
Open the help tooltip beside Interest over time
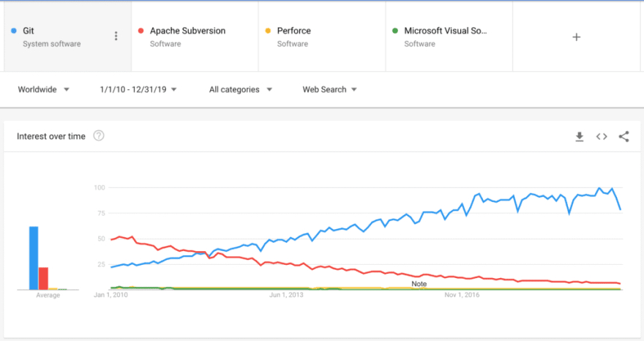(99, 136)
